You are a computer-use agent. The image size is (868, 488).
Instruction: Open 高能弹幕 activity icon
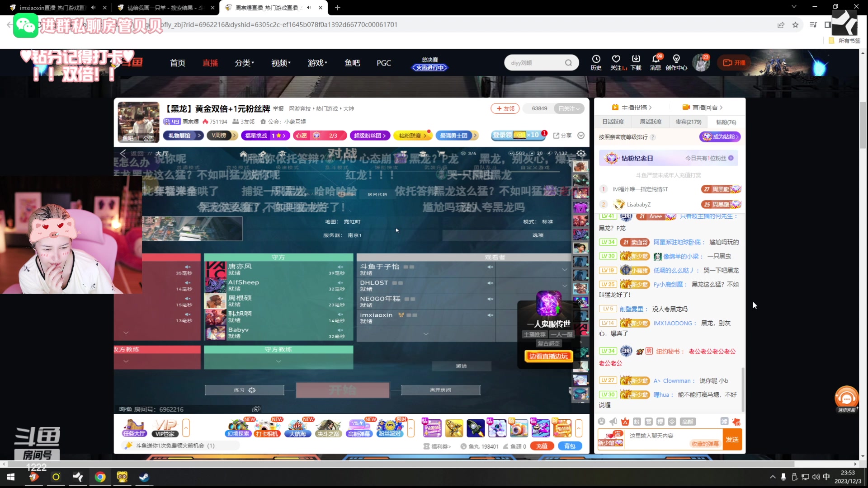pyautogui.click(x=359, y=427)
